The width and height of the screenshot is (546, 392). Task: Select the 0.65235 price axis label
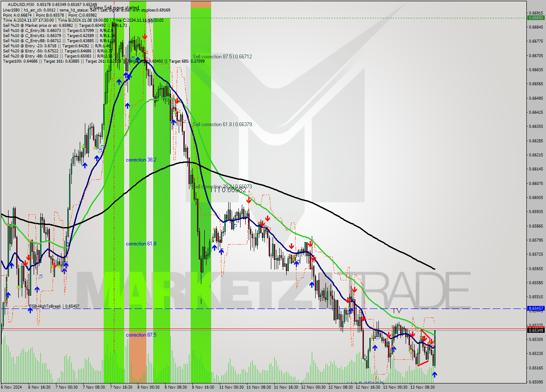[x=536, y=353]
